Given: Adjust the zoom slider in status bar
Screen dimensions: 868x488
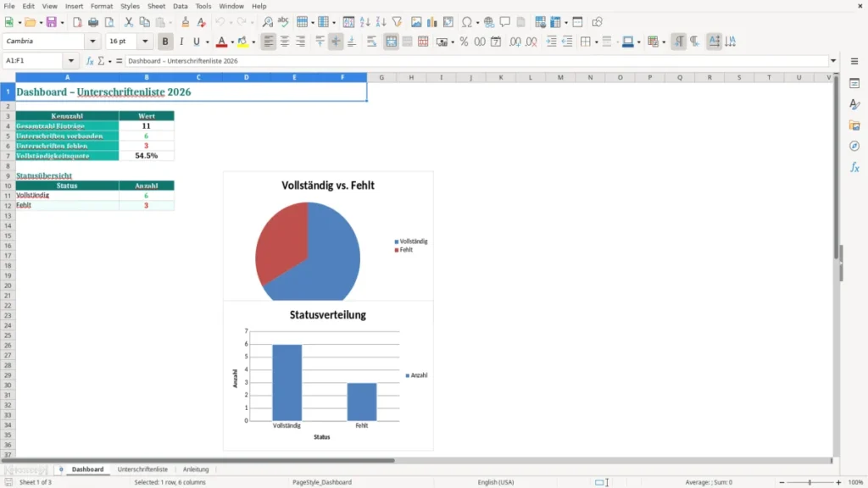Looking at the screenshot, I should [810, 482].
